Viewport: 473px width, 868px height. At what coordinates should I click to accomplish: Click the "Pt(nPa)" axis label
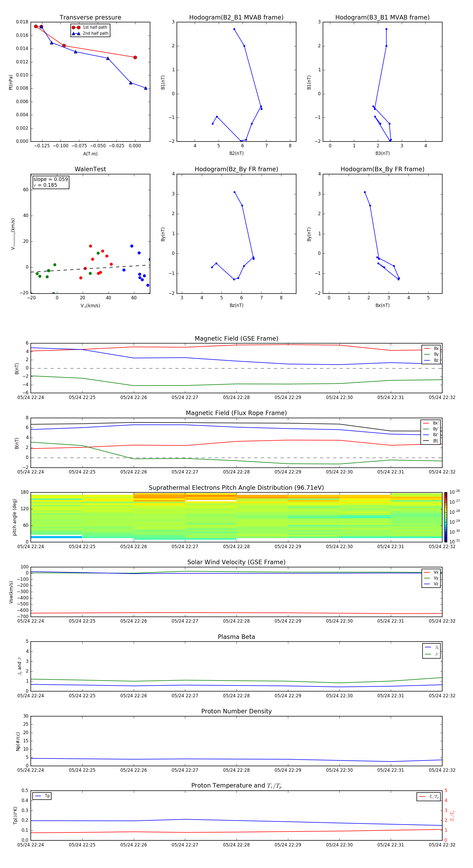coord(11,82)
